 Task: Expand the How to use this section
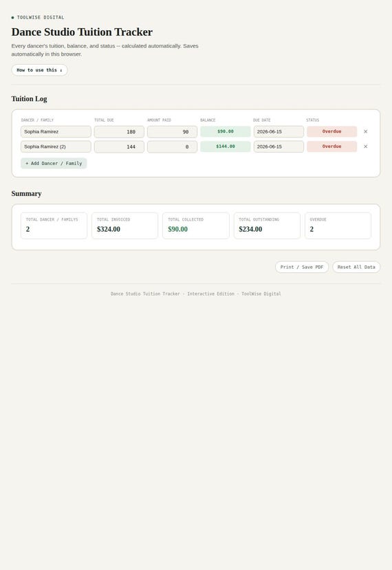pos(39,70)
